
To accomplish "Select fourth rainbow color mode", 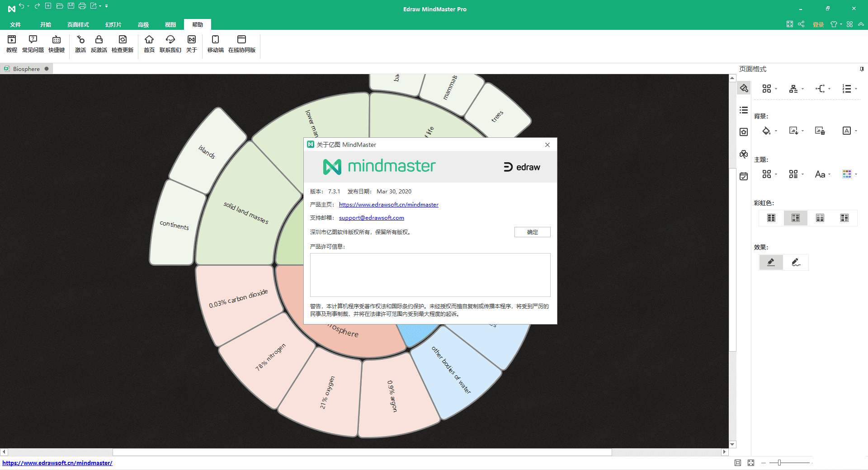I will tap(844, 218).
